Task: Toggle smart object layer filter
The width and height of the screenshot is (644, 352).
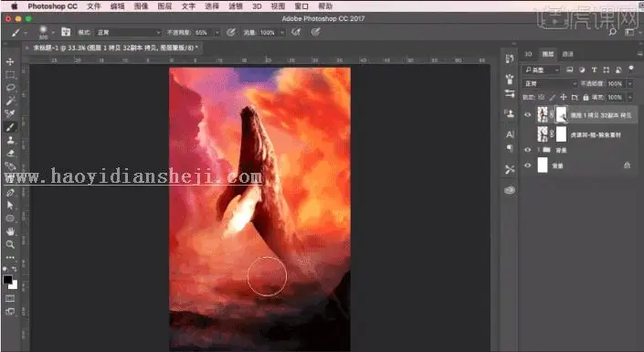Action: pos(618,69)
